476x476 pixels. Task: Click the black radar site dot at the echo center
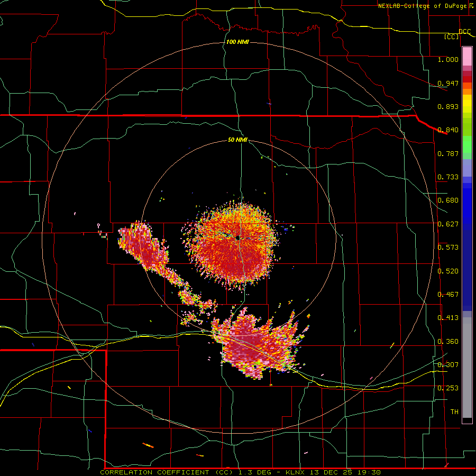click(237, 238)
